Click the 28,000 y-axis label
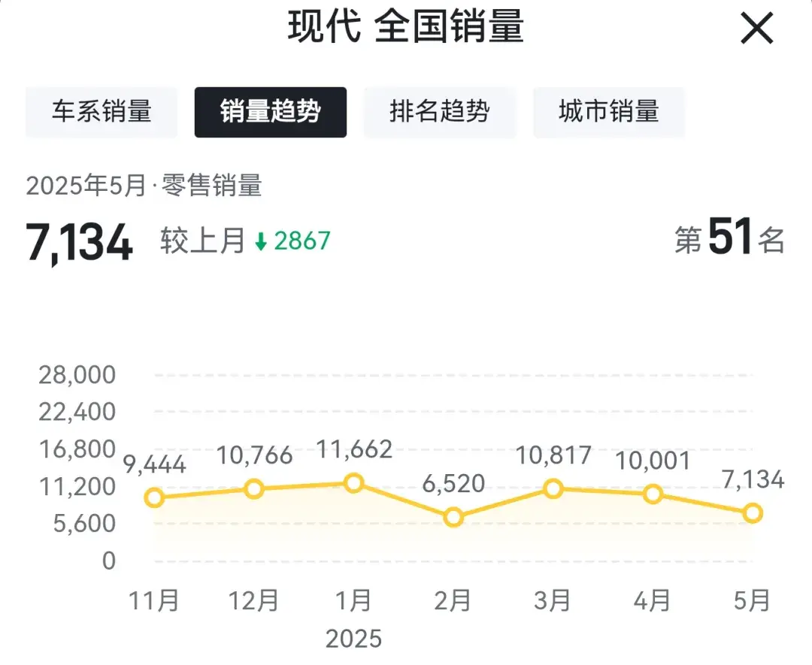812x665 pixels. 77,375
